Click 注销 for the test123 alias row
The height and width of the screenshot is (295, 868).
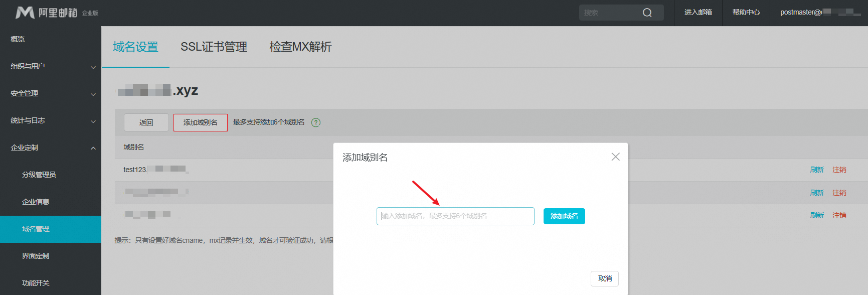tap(839, 170)
